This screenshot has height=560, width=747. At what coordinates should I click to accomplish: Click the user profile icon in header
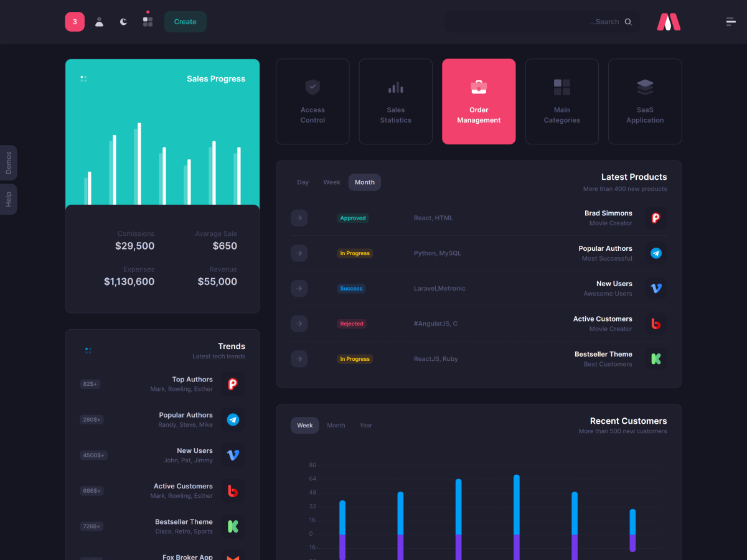click(99, 22)
